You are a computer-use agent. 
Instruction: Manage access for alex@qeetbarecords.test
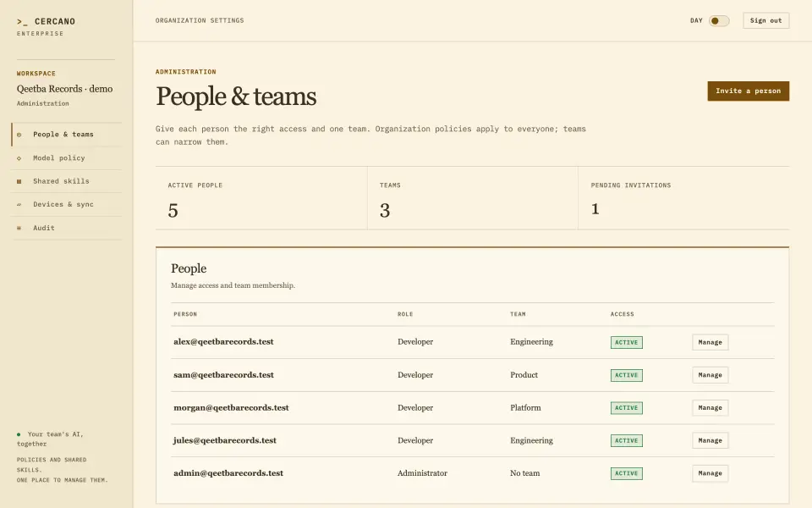(710, 342)
